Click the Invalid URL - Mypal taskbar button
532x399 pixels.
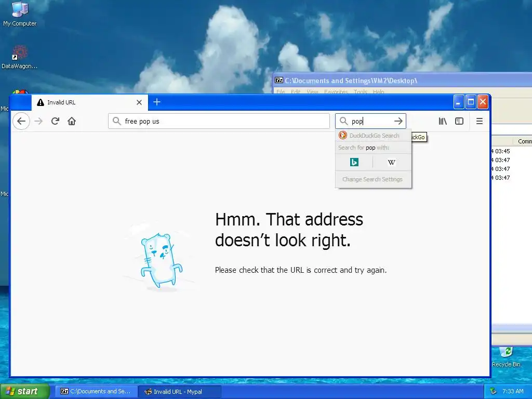click(x=180, y=392)
